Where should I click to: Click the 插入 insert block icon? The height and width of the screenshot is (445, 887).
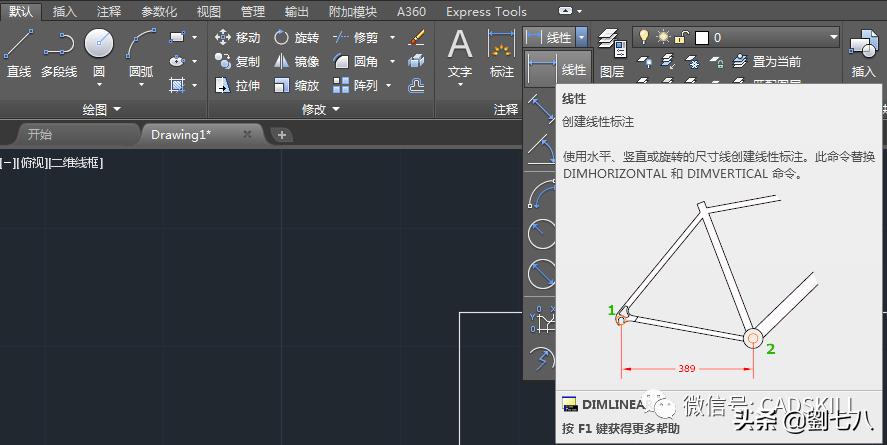(x=863, y=54)
